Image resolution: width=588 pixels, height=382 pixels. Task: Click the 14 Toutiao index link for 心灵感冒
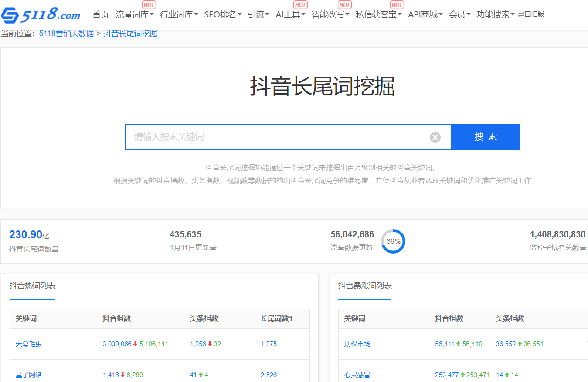point(499,375)
